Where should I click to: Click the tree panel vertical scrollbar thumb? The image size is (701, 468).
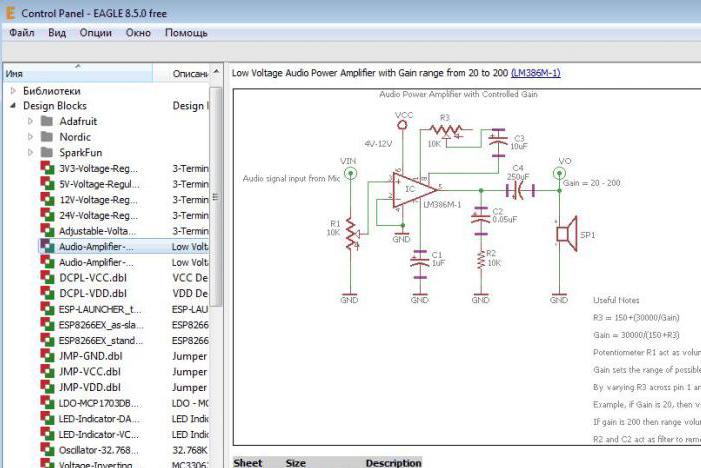[216, 197]
